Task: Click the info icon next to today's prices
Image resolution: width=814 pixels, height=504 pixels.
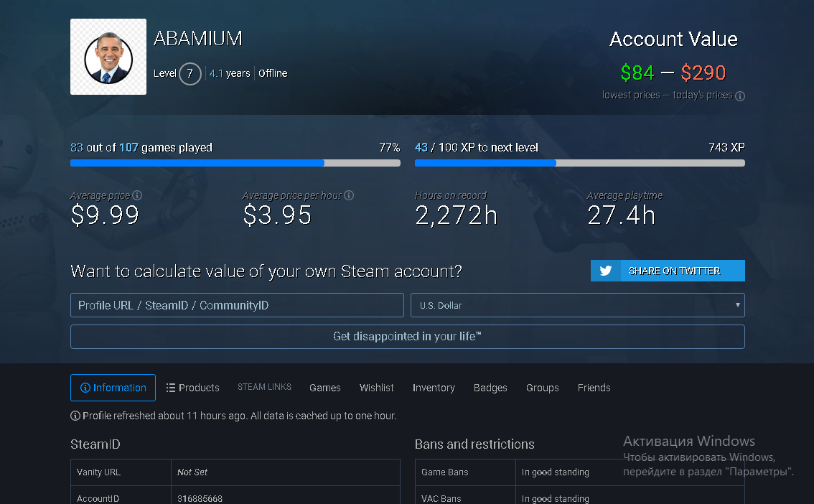Action: pos(740,96)
